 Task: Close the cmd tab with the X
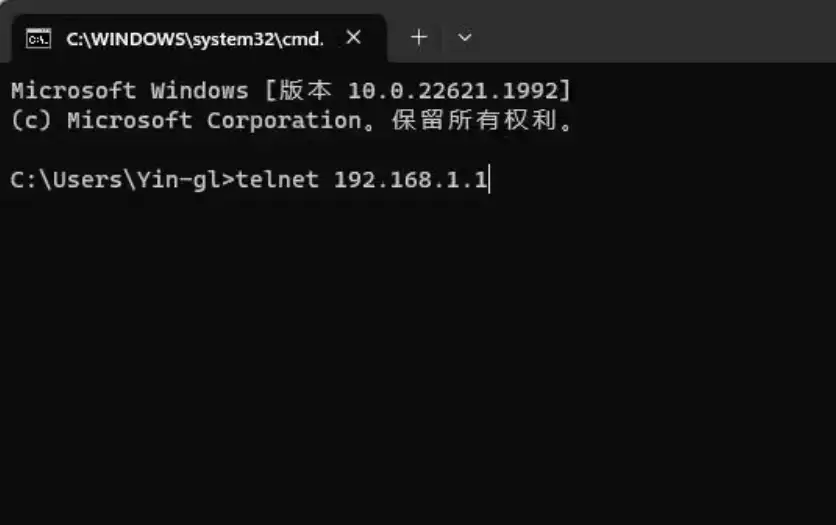353,37
